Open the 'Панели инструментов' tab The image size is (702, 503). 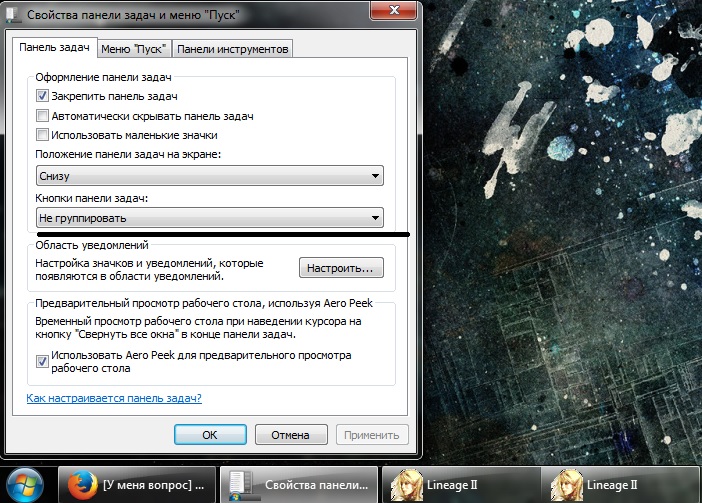[233, 49]
